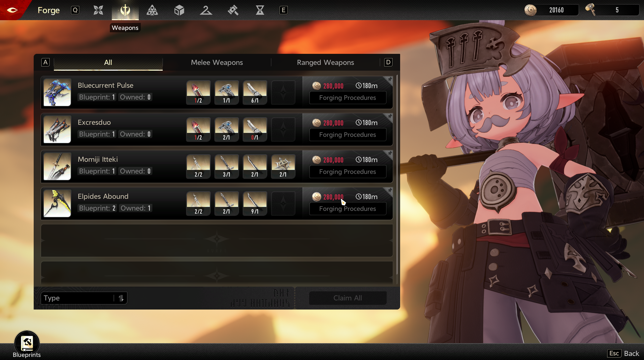Click the Excresduo weapon thumbnail
The width and height of the screenshot is (644, 360).
[x=57, y=130]
